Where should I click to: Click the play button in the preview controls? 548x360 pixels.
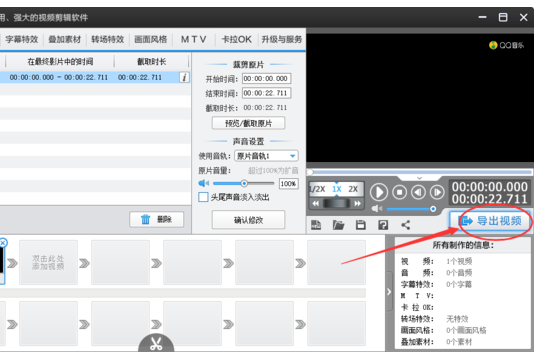pyautogui.click(x=378, y=192)
